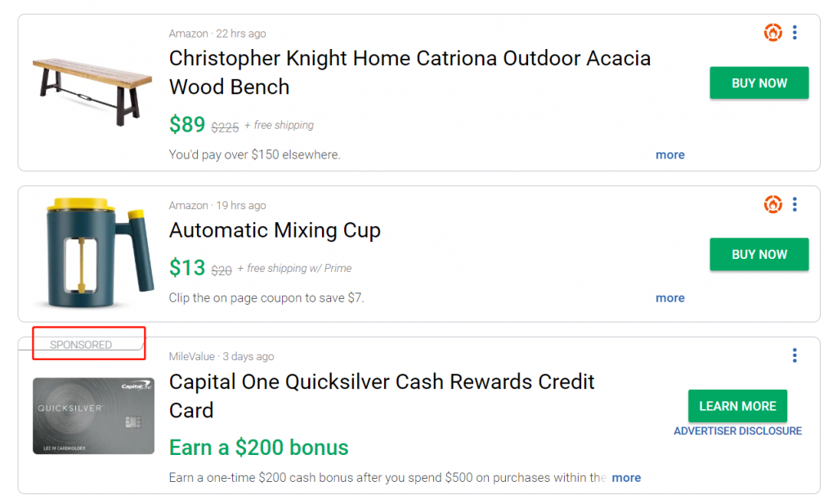The image size is (837, 504).
Task: Click the SPONSORED label tab
Action: tap(81, 345)
